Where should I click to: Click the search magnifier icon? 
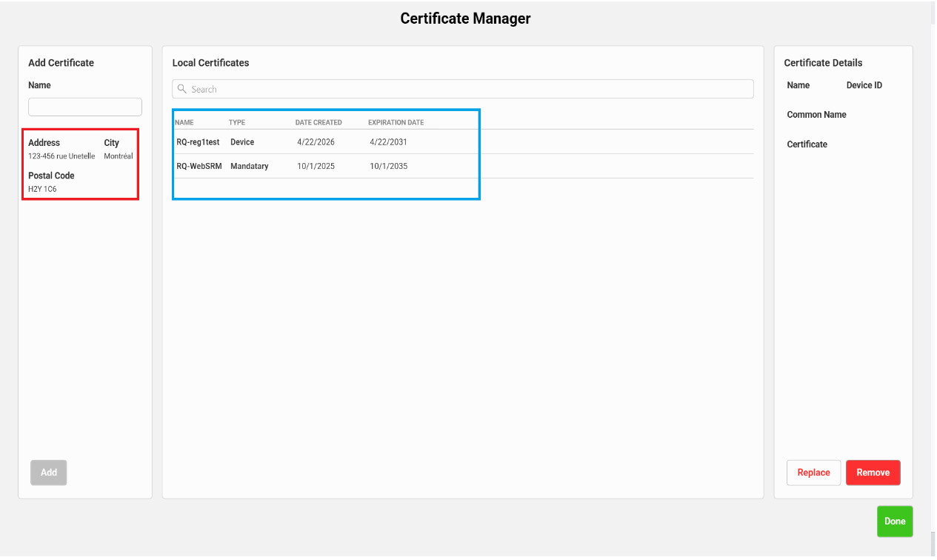click(181, 89)
